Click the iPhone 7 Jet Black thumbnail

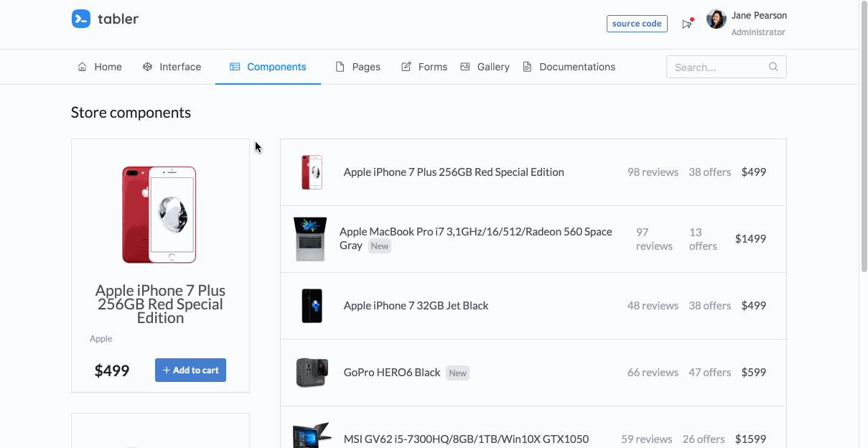pyautogui.click(x=312, y=306)
